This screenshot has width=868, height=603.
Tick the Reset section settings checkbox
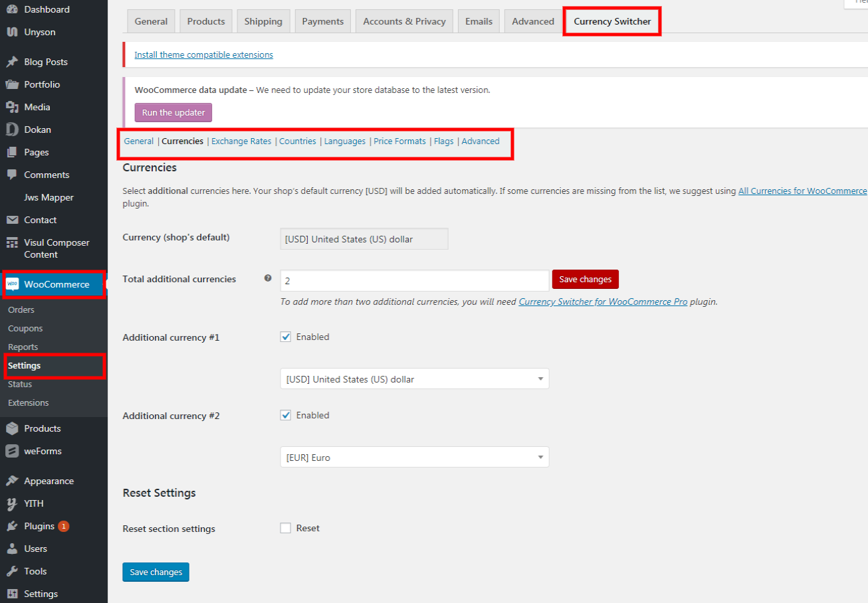coord(286,528)
